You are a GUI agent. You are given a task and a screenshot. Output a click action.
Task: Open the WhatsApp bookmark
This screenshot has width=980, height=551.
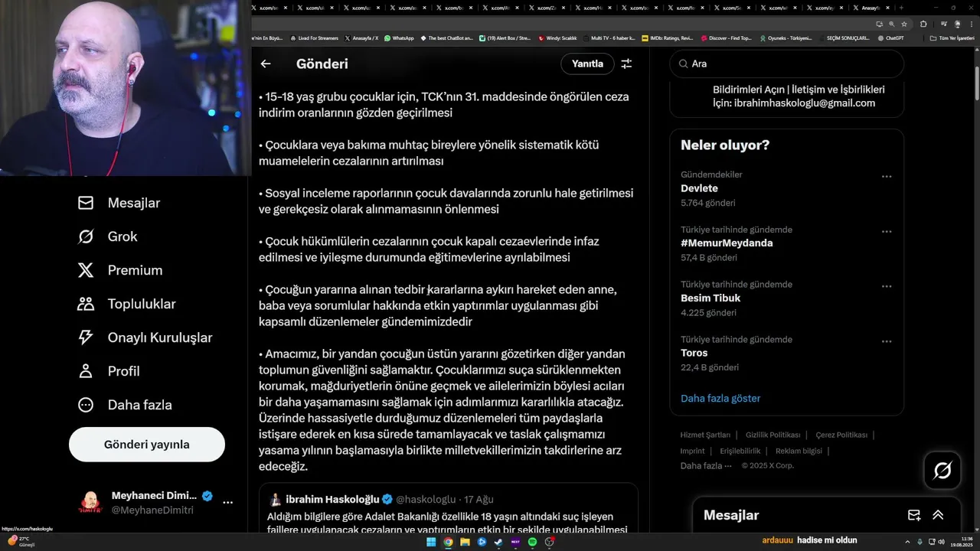click(x=399, y=37)
